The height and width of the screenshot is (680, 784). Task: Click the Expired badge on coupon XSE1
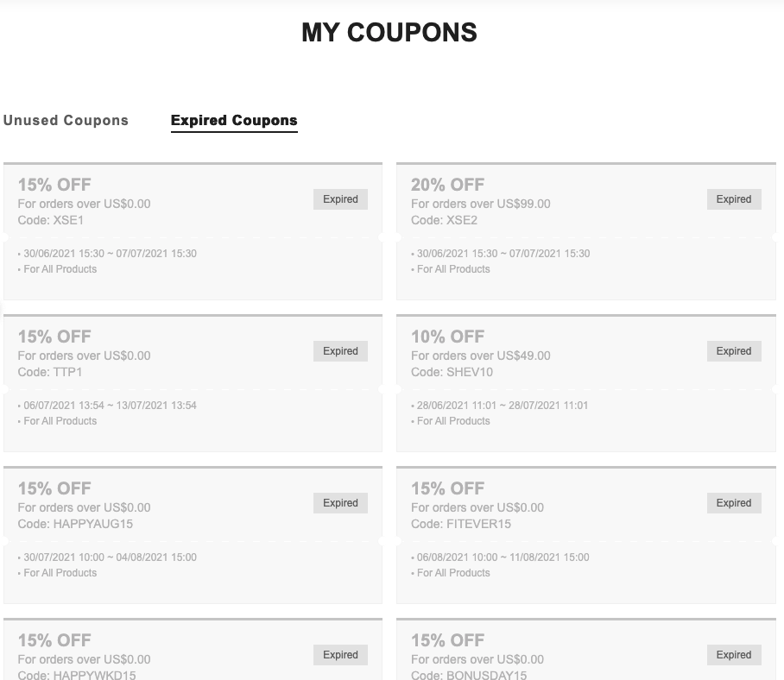tap(340, 199)
